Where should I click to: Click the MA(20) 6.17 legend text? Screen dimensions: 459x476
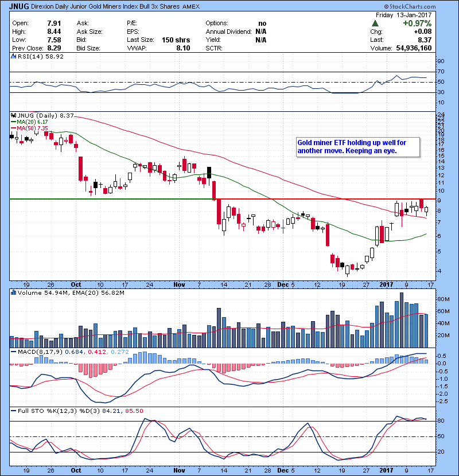33,122
